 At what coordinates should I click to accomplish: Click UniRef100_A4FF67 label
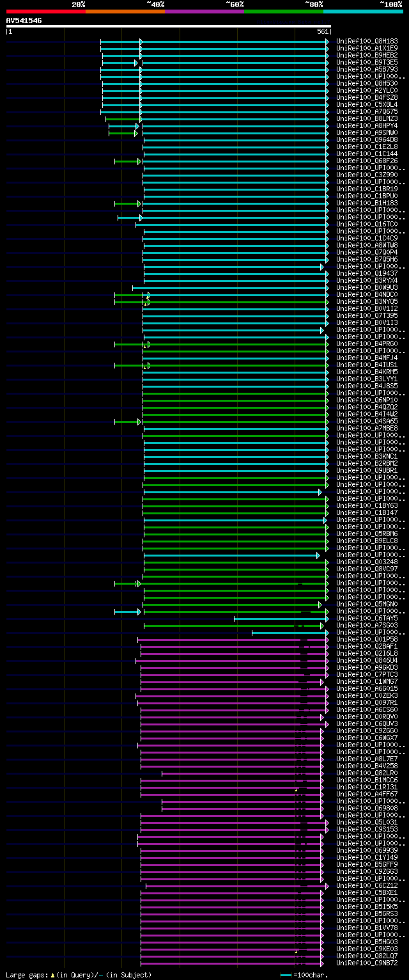point(367,794)
